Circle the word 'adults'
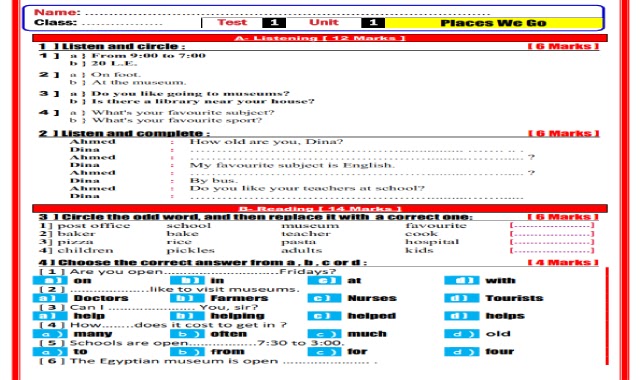Screen dimensions: 640x380 [302, 250]
